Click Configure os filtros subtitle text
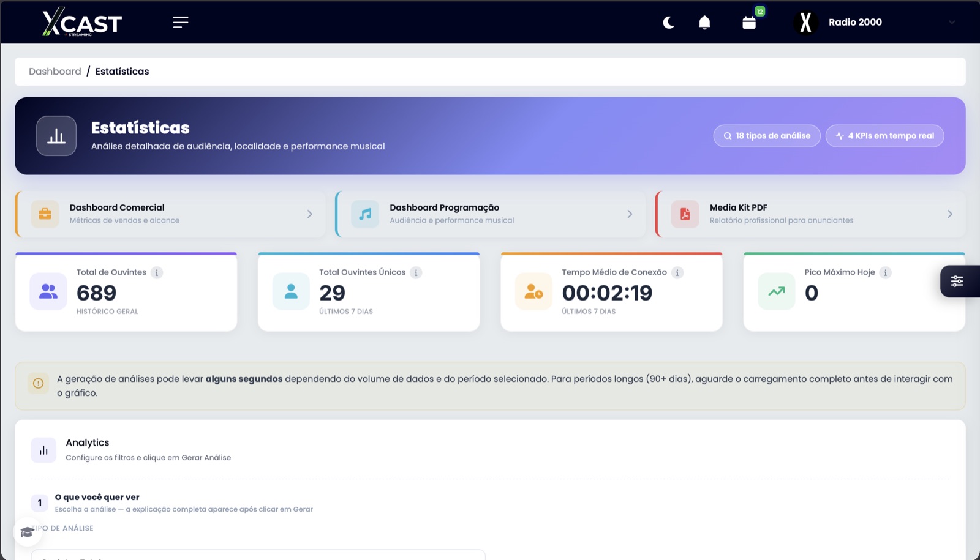The height and width of the screenshot is (560, 980). point(148,458)
